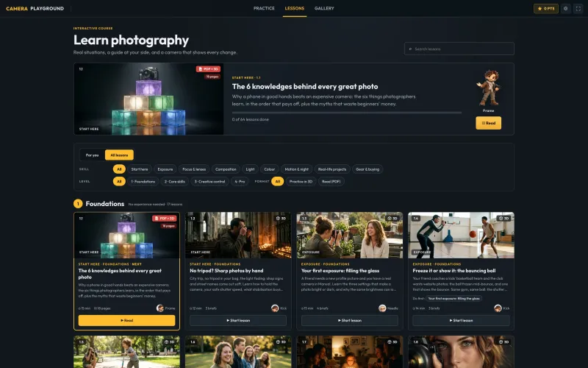The width and height of the screenshot is (588, 368).
Task: Filter skills by Exposure
Action: click(165, 169)
